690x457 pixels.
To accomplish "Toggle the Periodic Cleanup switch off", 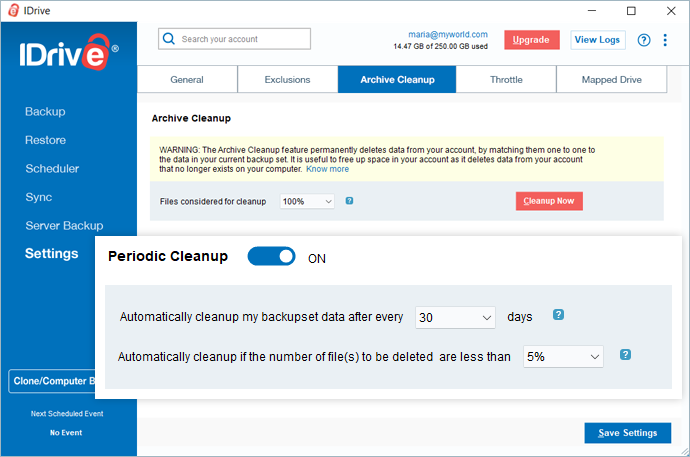I will pos(271,256).
